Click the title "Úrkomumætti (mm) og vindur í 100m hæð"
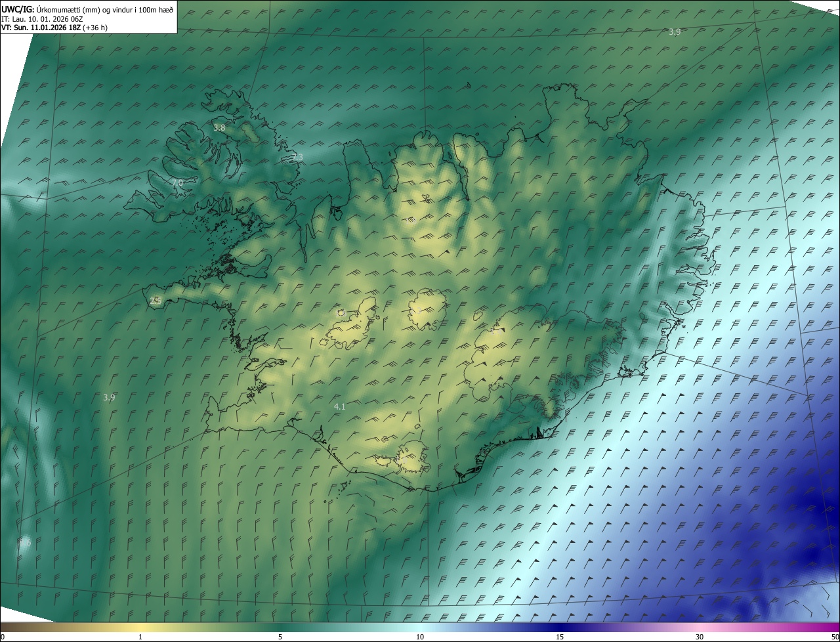 (x=104, y=9)
